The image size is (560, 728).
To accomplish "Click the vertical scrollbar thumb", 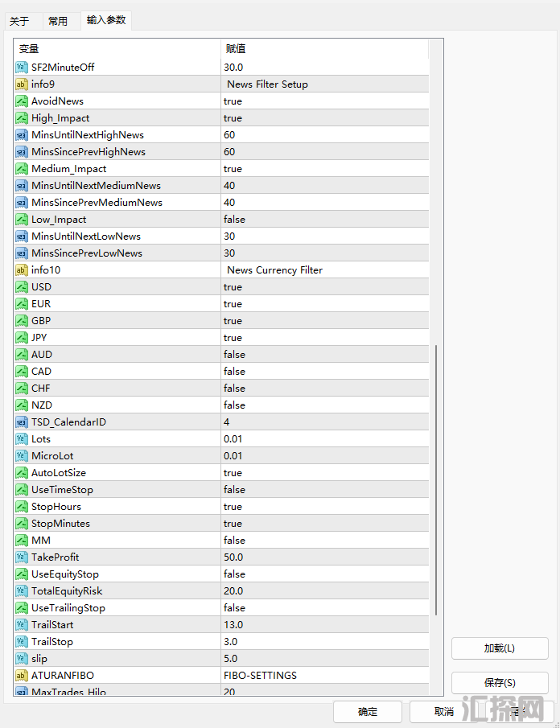I will 437,480.
